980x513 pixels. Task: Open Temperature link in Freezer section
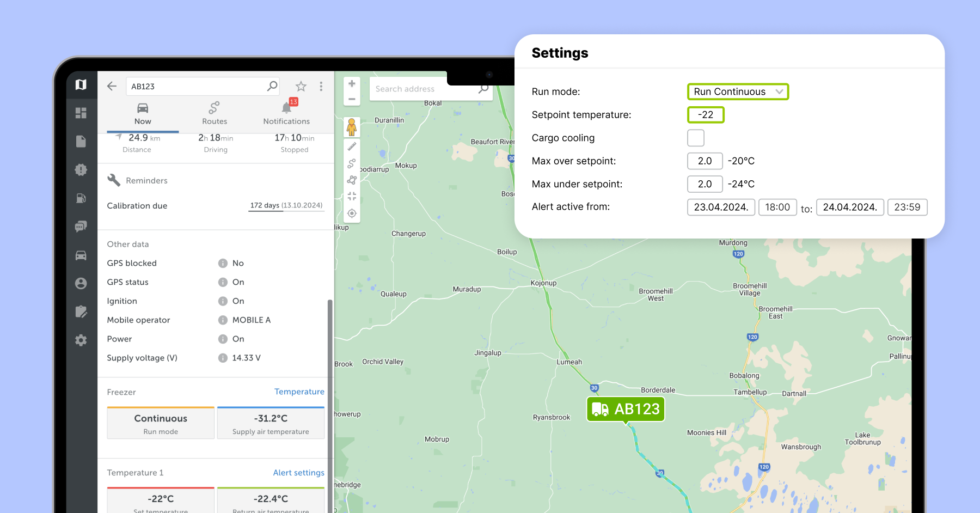(299, 392)
